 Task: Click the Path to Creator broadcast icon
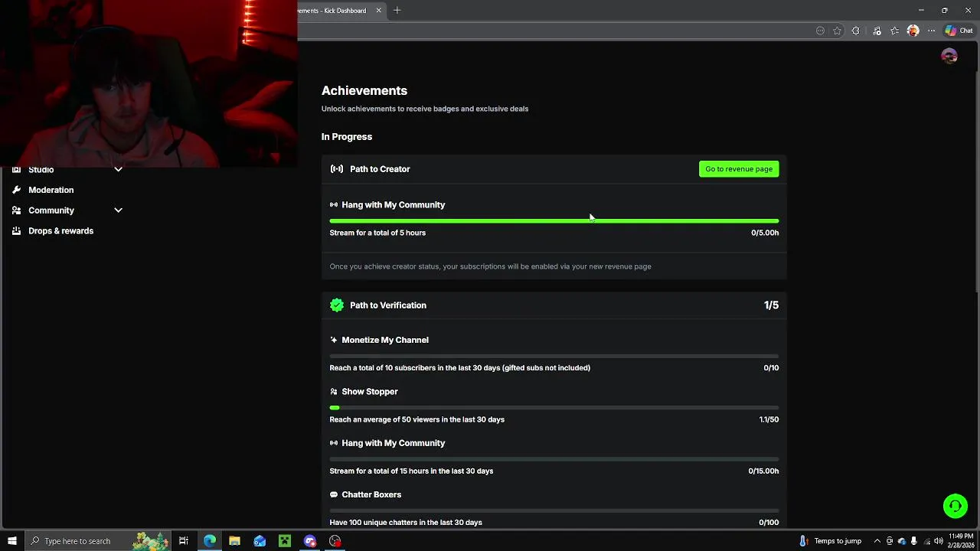(x=337, y=169)
